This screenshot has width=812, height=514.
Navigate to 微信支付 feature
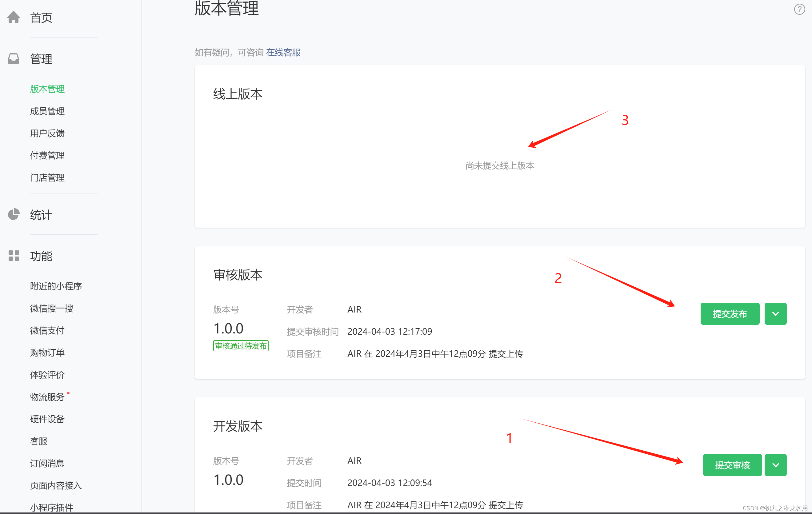[47, 330]
